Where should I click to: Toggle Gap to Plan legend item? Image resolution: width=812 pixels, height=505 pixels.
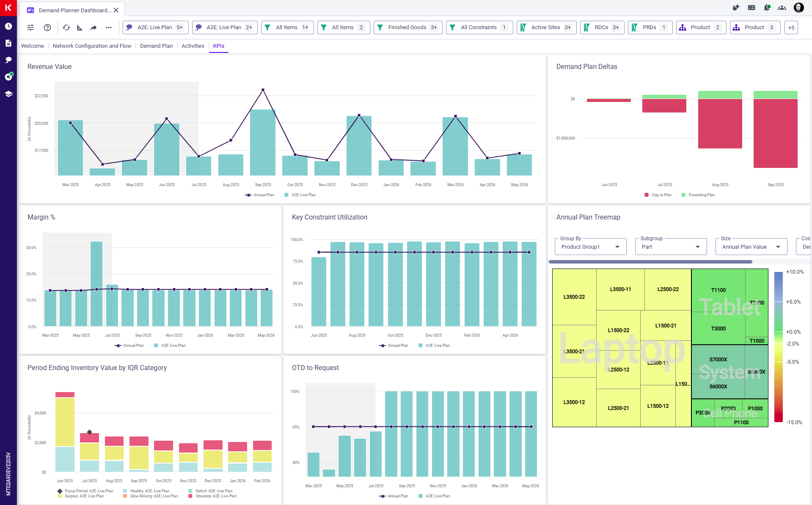click(x=658, y=195)
